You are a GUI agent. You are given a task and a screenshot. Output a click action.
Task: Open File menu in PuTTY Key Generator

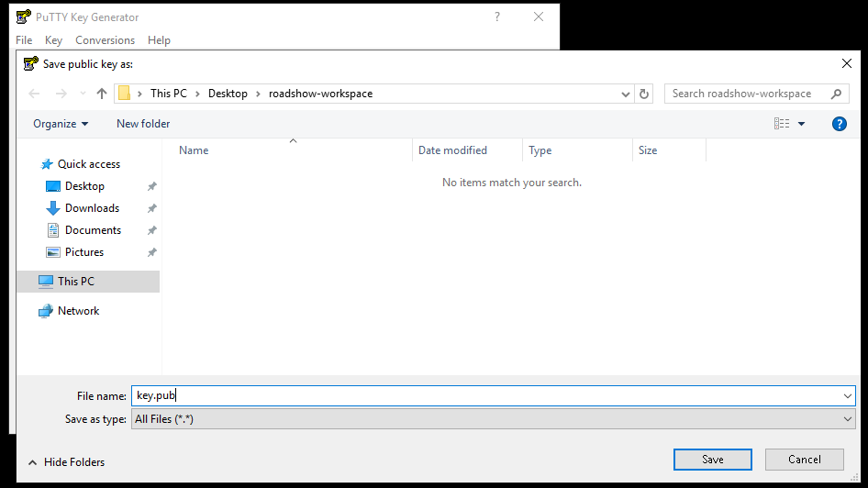click(24, 40)
